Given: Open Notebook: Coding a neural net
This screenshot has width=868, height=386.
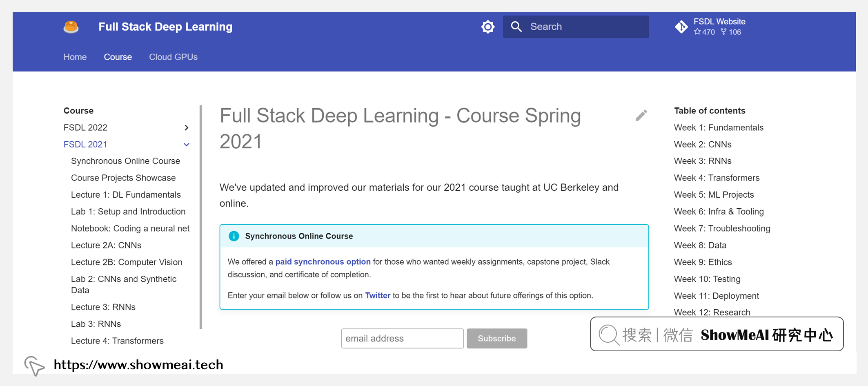Looking at the screenshot, I should (130, 228).
